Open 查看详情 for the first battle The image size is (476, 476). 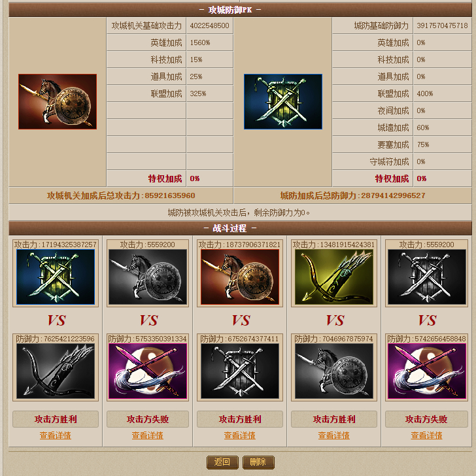point(55,435)
